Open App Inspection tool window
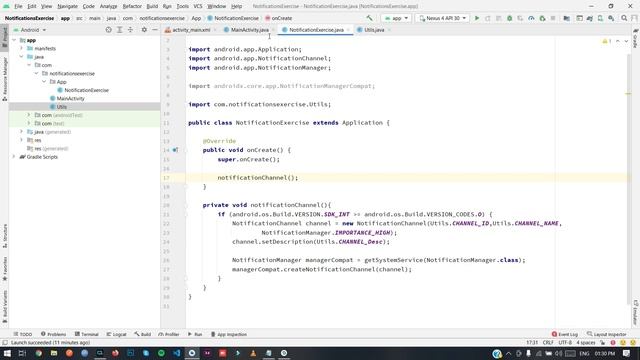The image size is (640, 360). [229, 334]
